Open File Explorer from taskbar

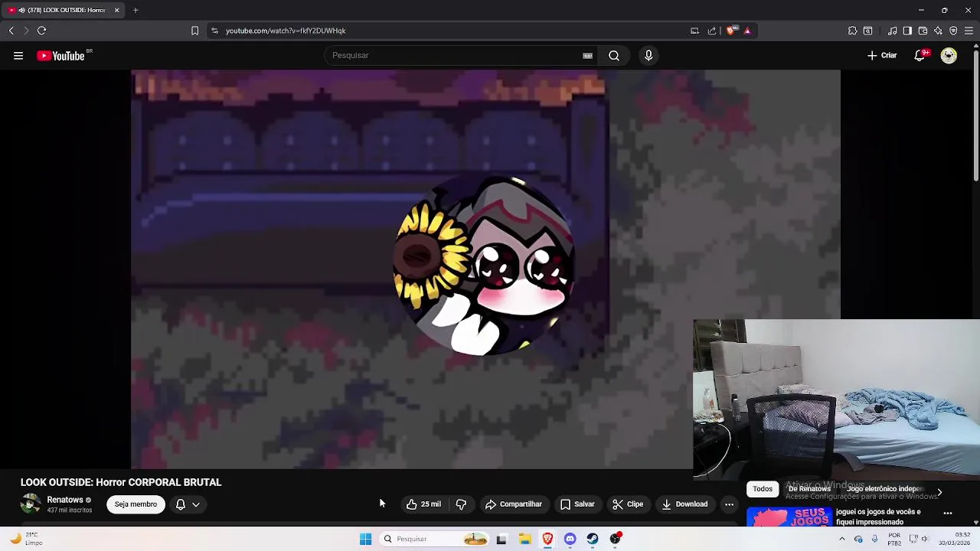click(524, 540)
